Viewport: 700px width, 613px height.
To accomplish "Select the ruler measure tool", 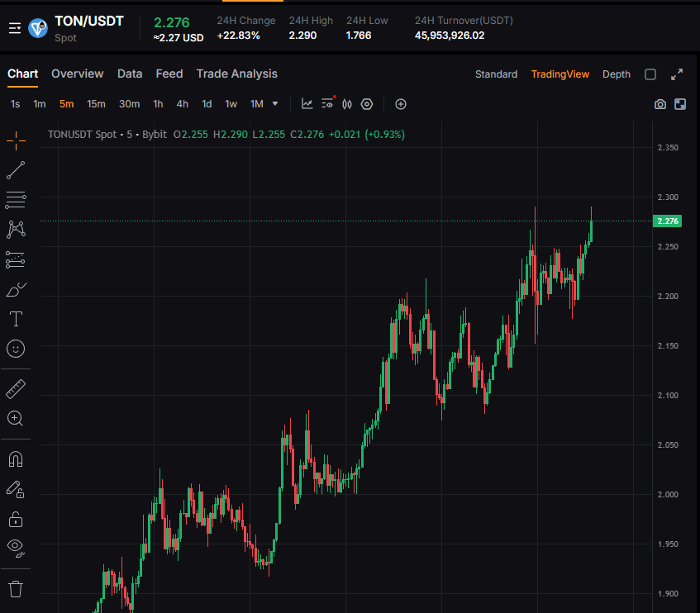I will coord(16,388).
